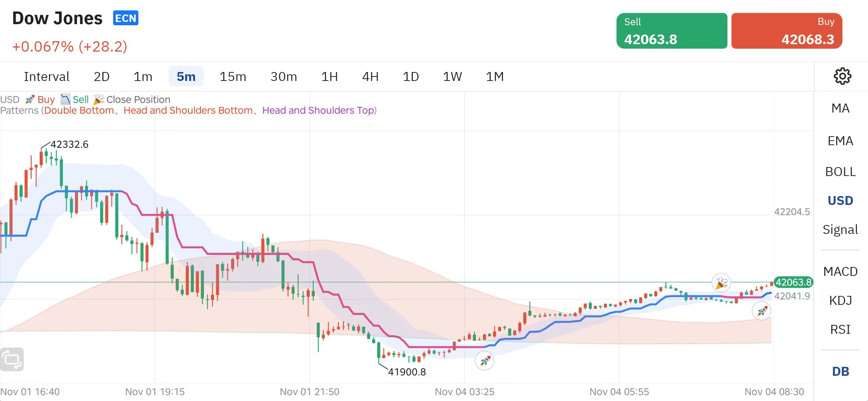This screenshot has height=401, width=868.
Task: Click the green Sell 42063.8 button
Action: pos(672,31)
